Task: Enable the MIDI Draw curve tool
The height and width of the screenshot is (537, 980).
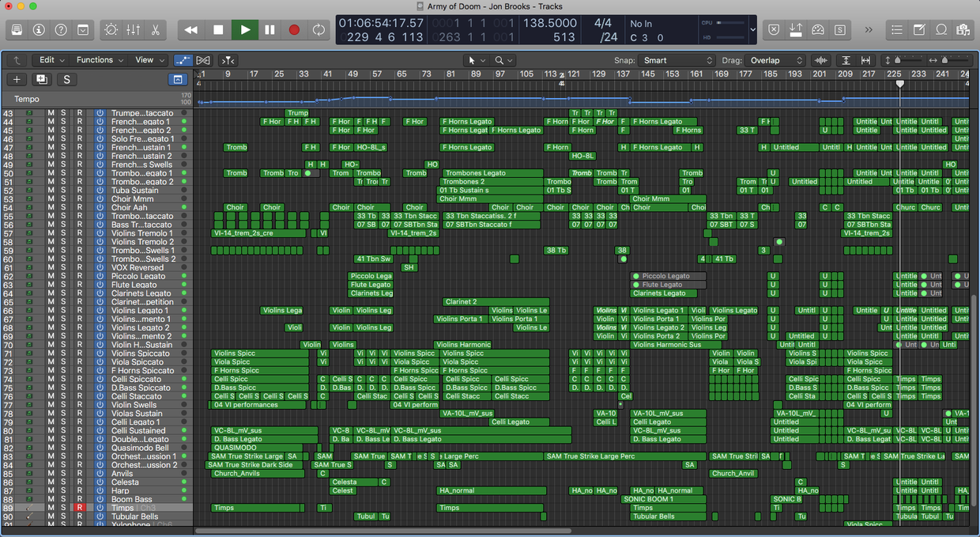Action: (x=183, y=59)
